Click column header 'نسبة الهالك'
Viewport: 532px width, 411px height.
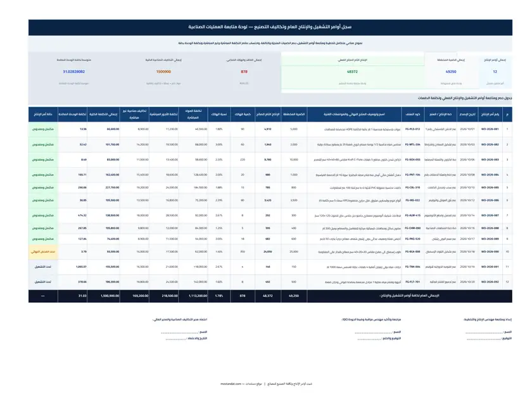pyautogui.click(x=219, y=115)
